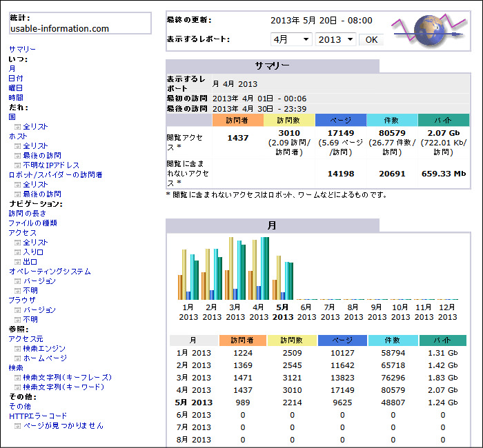Click the icon beside 全リスト under ロボット

17,185
